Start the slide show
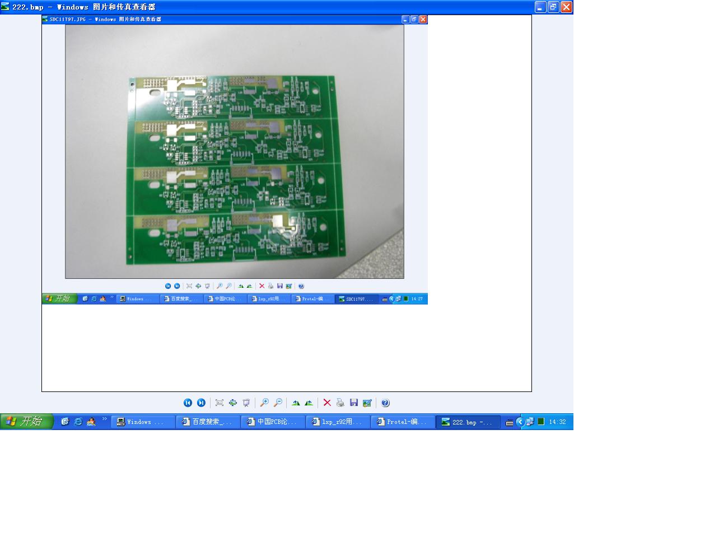Viewport: 728px width, 560px height. [x=246, y=403]
